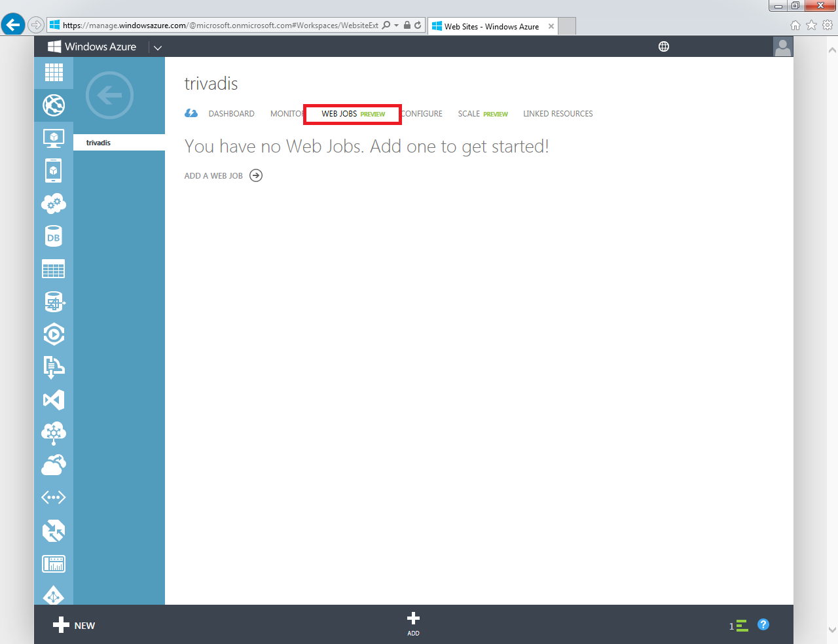Click the browser back button
Image resolution: width=838 pixels, height=644 pixels.
[13, 25]
